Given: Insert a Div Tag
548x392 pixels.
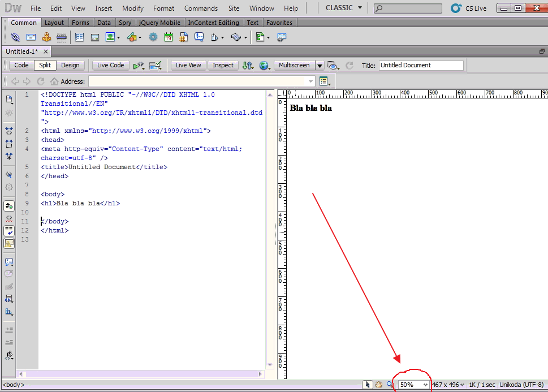Looking at the screenshot, I should click(x=94, y=37).
